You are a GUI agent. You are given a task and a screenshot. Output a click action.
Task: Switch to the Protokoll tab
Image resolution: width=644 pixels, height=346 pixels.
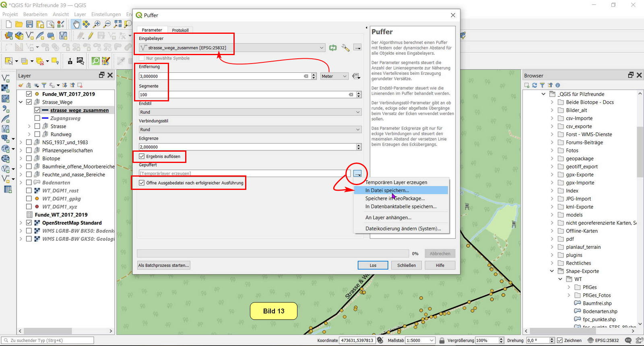point(180,30)
